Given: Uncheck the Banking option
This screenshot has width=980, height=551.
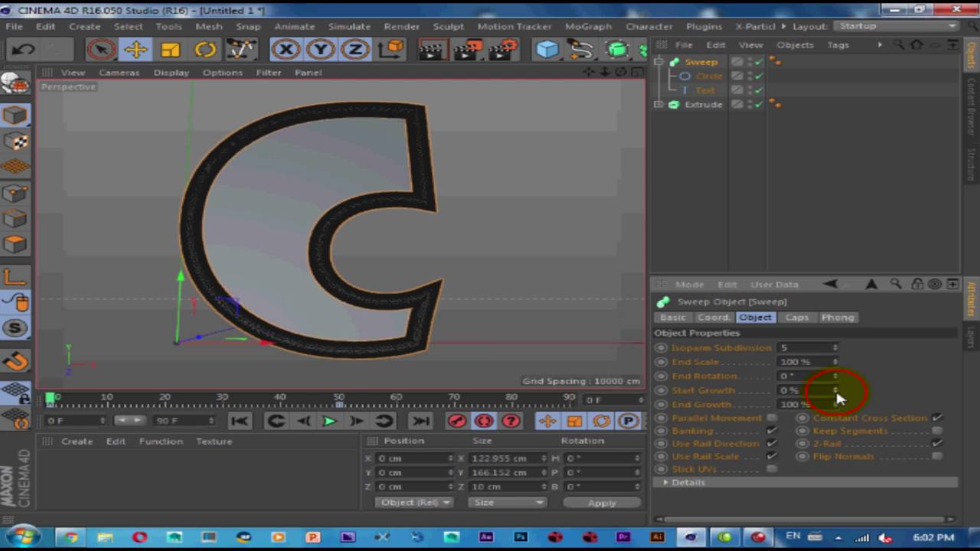Looking at the screenshot, I should [x=772, y=431].
